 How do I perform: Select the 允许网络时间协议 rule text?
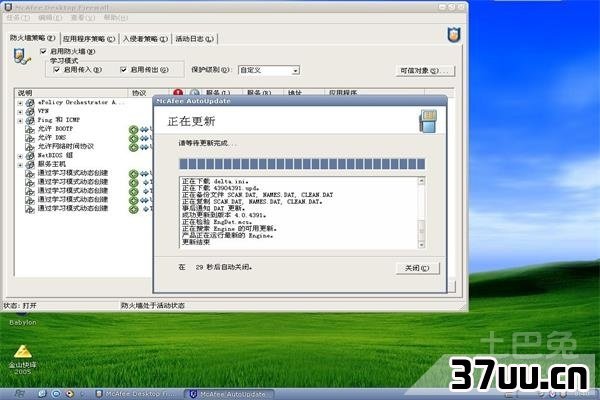click(x=65, y=147)
